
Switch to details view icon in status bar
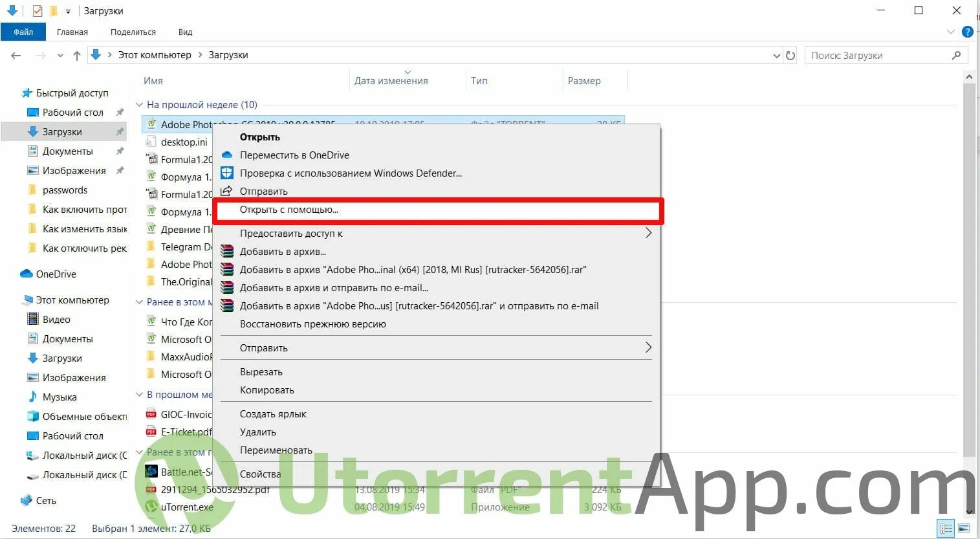pos(946,529)
